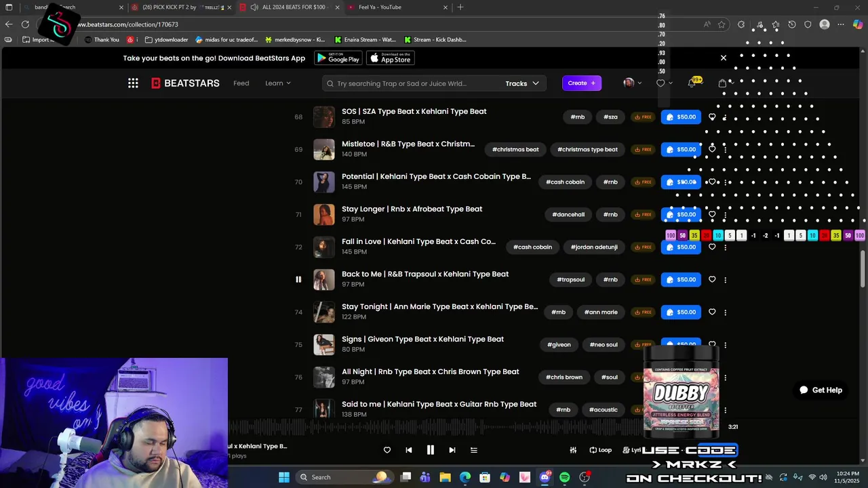Click the page vertical scrollbar
Viewport: 868px width, 488px height.
click(863, 269)
